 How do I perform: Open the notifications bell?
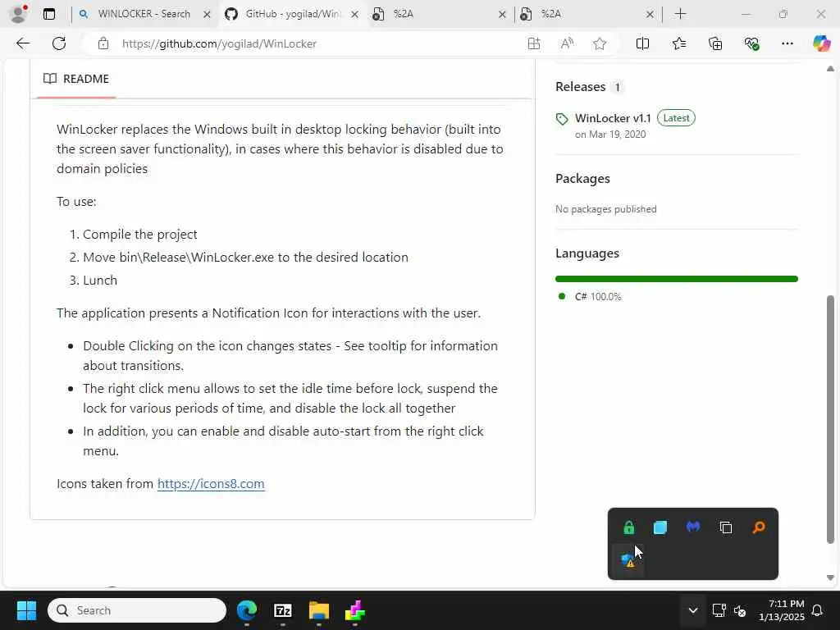point(818,610)
